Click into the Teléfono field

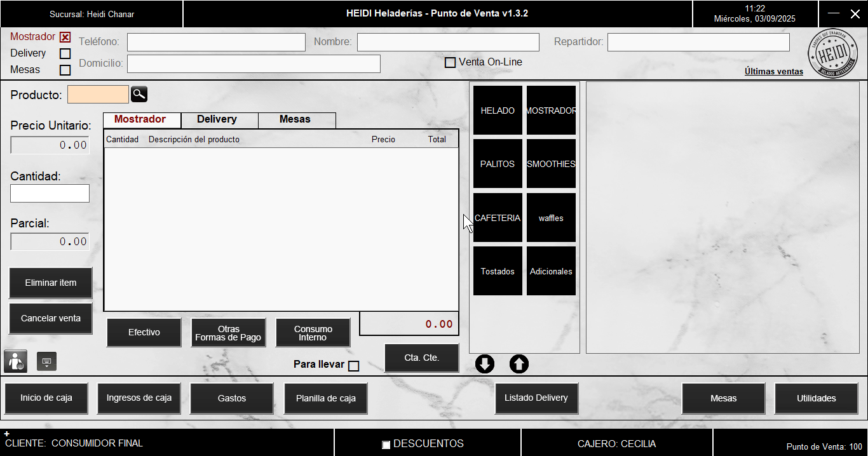pos(216,42)
